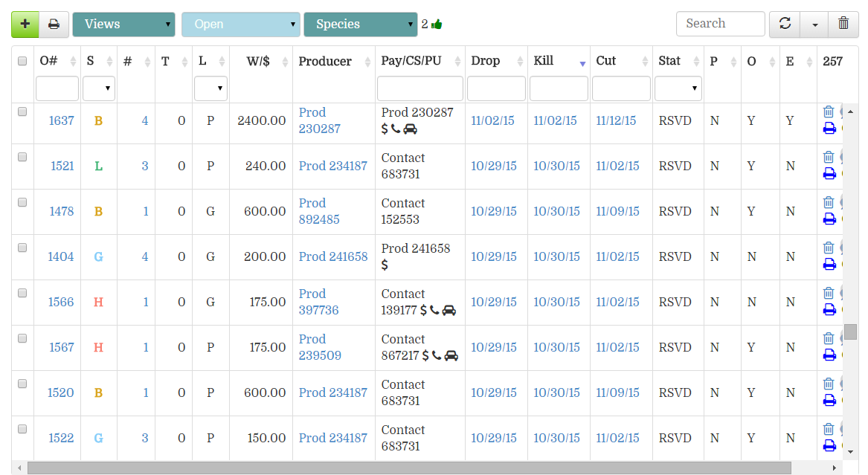The width and height of the screenshot is (868, 475).
Task: Print order 1521 using its printer icon
Action: coord(829,174)
